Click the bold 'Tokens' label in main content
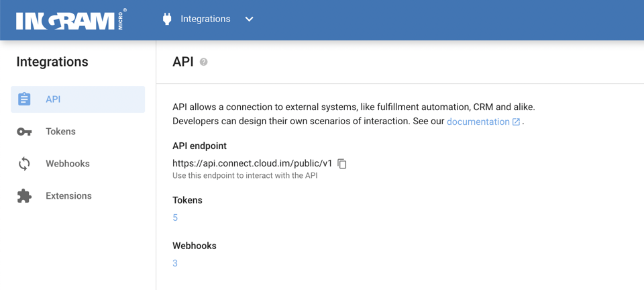Image resolution: width=644 pixels, height=290 pixels. pos(187,200)
